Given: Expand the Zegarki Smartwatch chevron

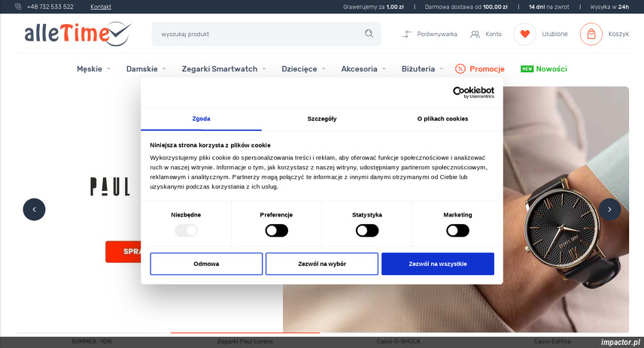Looking at the screenshot, I should point(264,69).
